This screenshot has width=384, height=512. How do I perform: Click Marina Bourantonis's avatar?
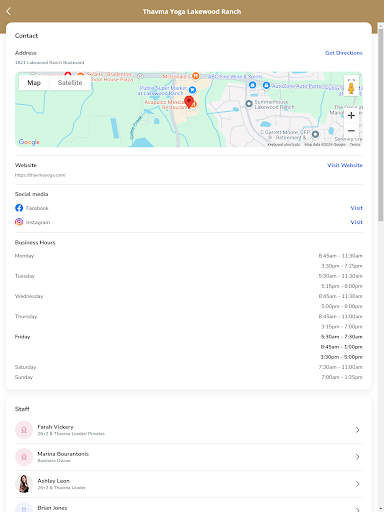point(24,457)
